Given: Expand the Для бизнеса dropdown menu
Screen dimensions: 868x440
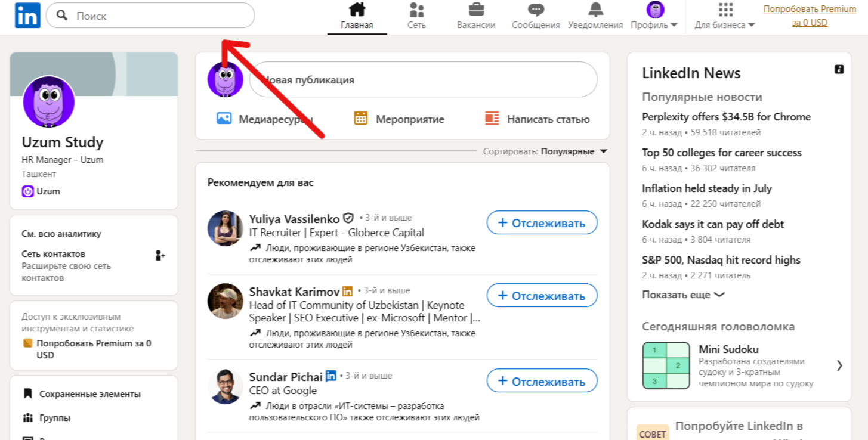Looking at the screenshot, I should click(x=725, y=25).
